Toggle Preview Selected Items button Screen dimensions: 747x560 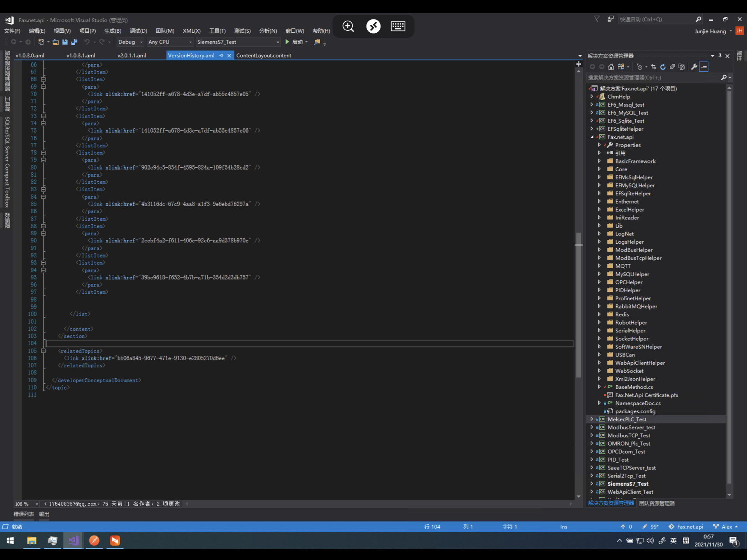point(704,67)
